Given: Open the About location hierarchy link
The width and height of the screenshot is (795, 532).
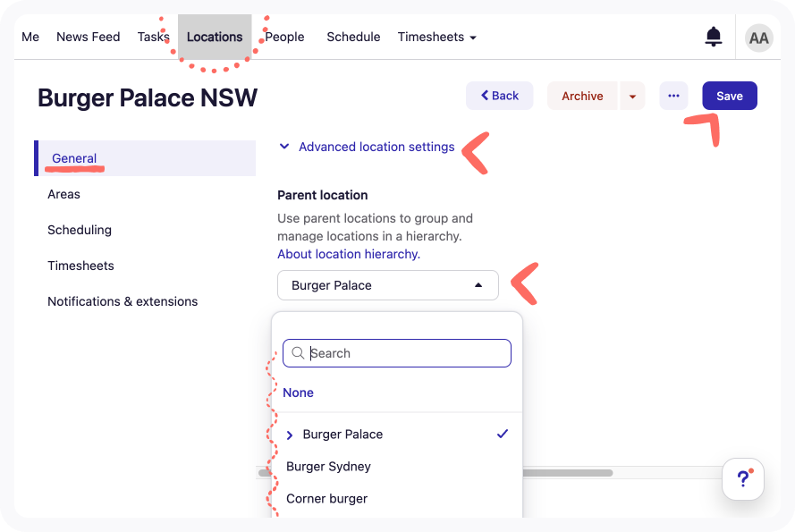Looking at the screenshot, I should (348, 254).
